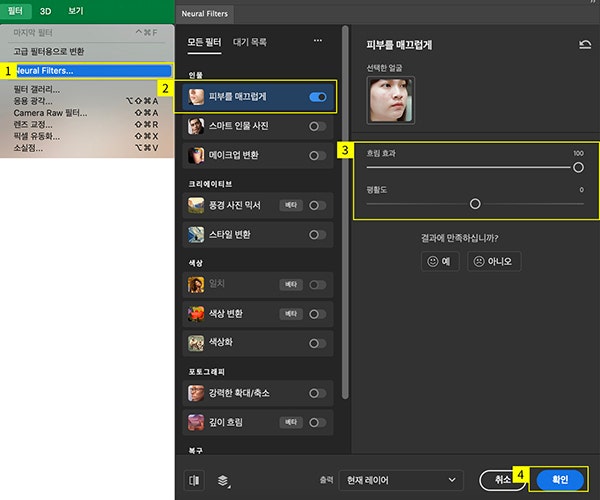The width and height of the screenshot is (600, 500).
Task: Choose 렌즈 교정... menu item
Action: (86, 124)
